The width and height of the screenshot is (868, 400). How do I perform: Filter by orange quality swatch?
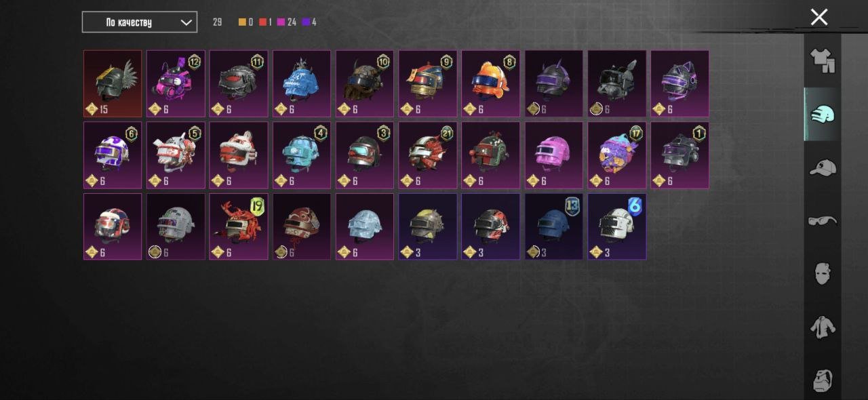coord(242,22)
